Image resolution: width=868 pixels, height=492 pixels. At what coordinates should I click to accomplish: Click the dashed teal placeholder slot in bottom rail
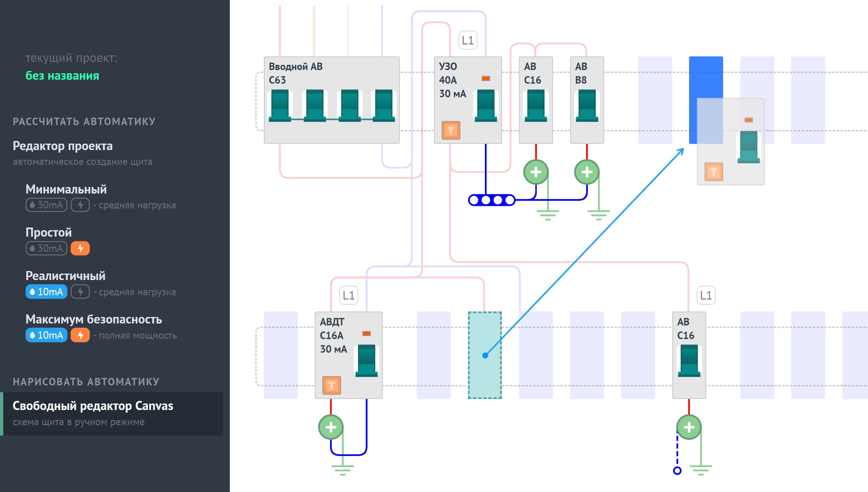(485, 355)
